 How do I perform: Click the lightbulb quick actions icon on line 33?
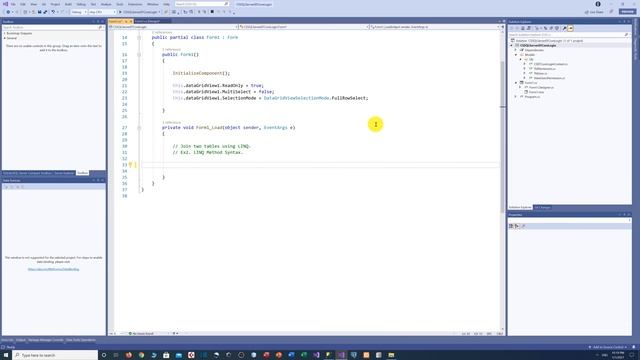point(131,165)
